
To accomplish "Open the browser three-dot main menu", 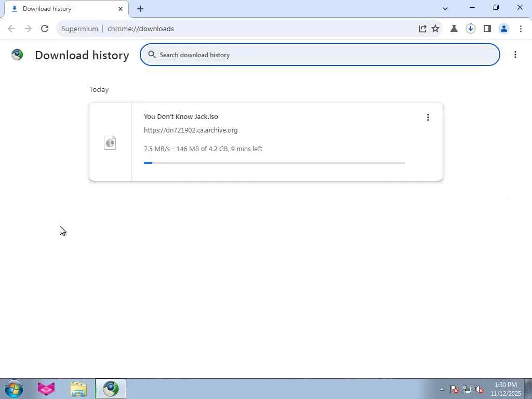I will (x=521, y=29).
